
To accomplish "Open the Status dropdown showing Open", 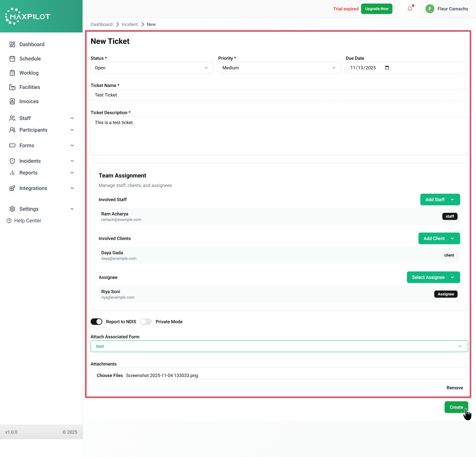I will pyautogui.click(x=152, y=68).
